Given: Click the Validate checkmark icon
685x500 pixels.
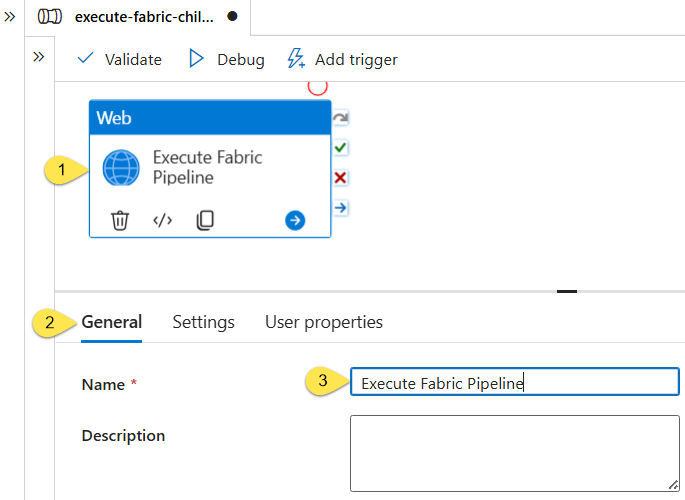Looking at the screenshot, I should 85,58.
